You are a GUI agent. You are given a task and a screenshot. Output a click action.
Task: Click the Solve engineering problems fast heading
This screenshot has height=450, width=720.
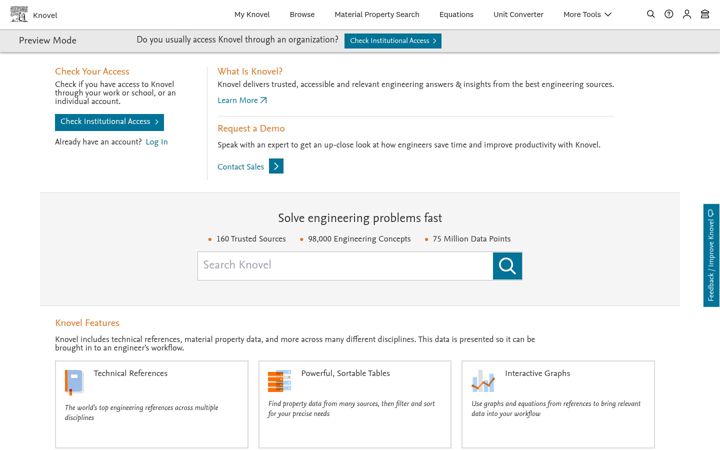[x=360, y=218]
